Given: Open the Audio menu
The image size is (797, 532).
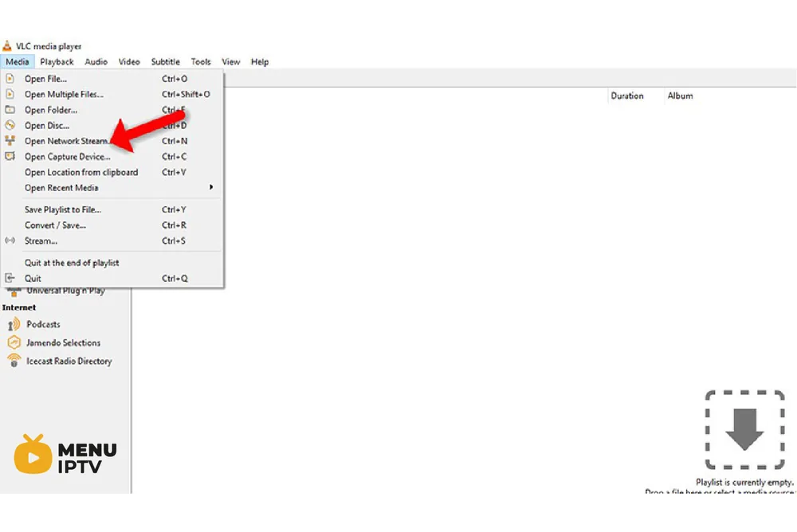Looking at the screenshot, I should tap(96, 61).
